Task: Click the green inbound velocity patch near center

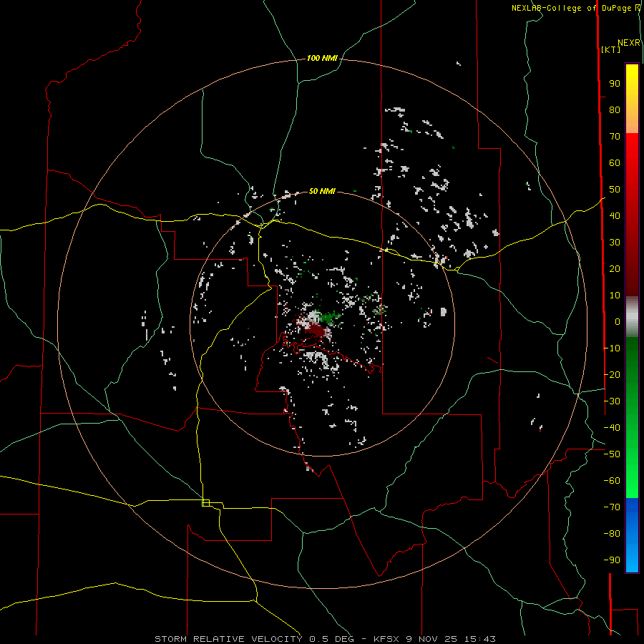Action: [x=330, y=317]
